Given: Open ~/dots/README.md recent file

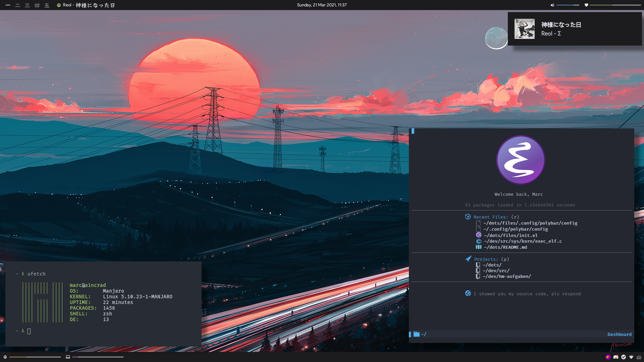Looking at the screenshot, I should [505, 247].
